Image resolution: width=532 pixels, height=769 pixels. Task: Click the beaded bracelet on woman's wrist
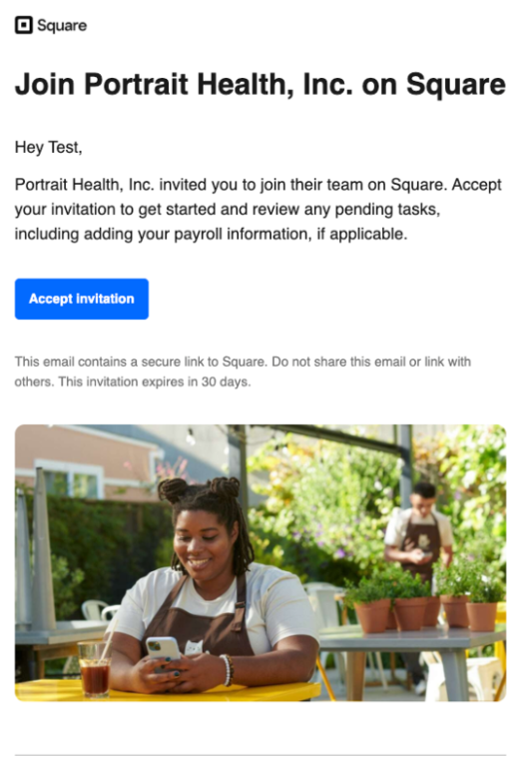[x=227, y=670]
